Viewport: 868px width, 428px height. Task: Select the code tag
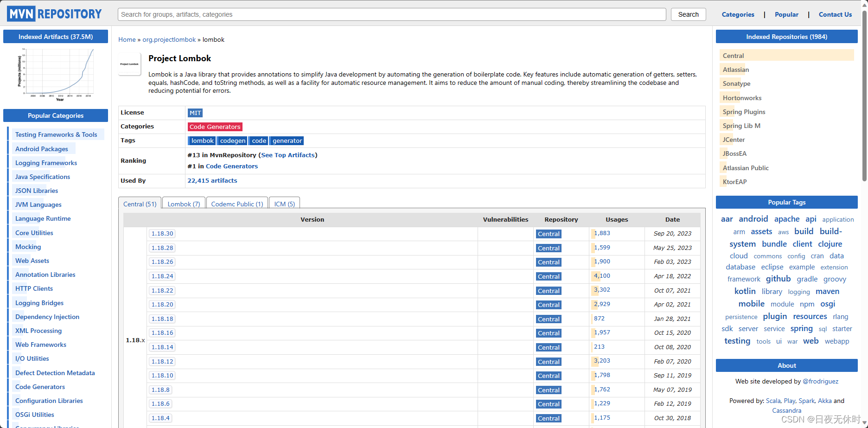tap(259, 141)
